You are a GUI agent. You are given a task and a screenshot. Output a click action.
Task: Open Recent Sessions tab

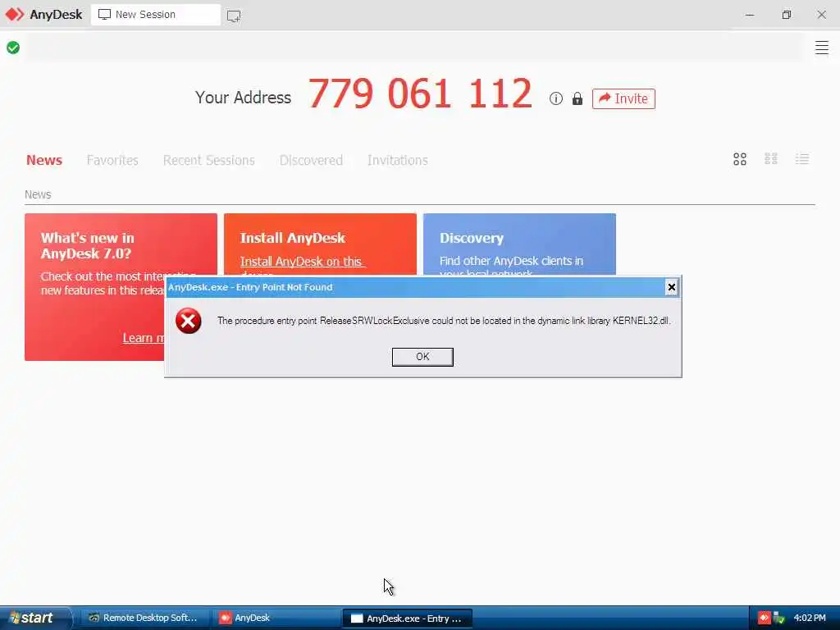tap(209, 160)
